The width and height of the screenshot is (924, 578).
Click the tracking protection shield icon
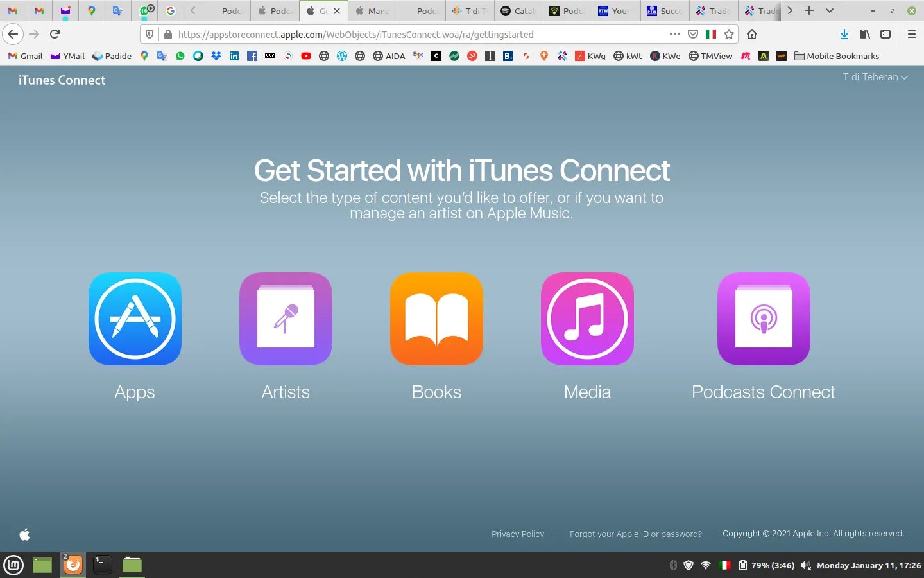click(150, 34)
